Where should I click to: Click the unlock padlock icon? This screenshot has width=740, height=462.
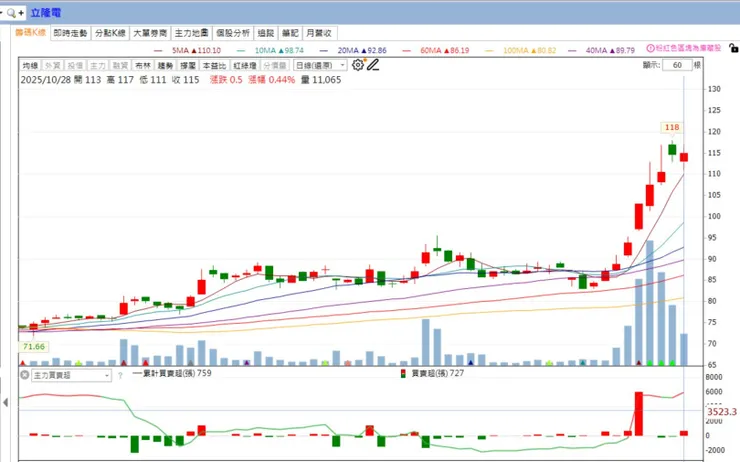pos(733,48)
